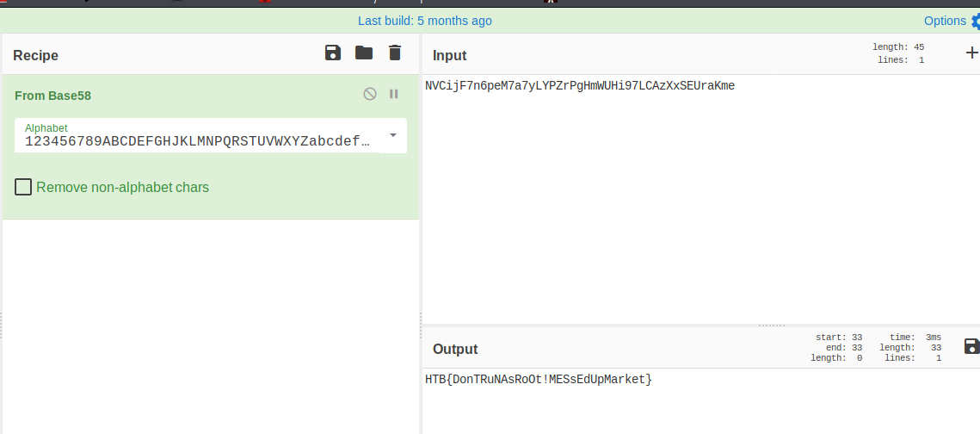Click the From Base58 operation title
Screen dimensions: 980x434
(x=52, y=96)
